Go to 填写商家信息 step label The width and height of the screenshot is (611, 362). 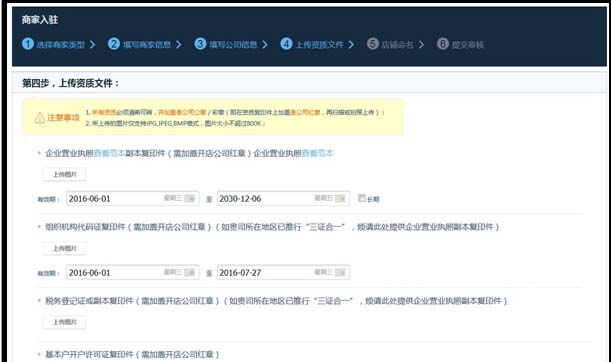(x=147, y=45)
